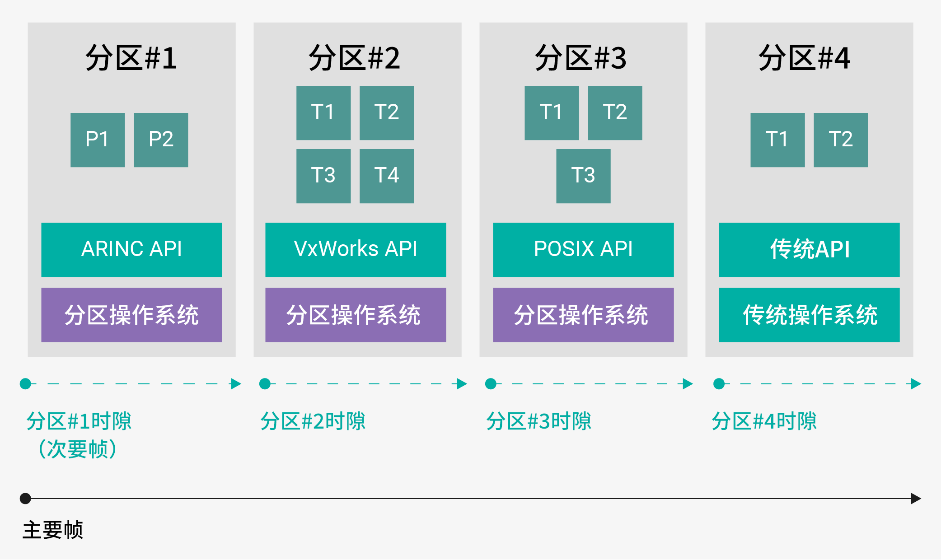Select T3 block in partition #3
The image size is (941, 560).
(x=583, y=176)
